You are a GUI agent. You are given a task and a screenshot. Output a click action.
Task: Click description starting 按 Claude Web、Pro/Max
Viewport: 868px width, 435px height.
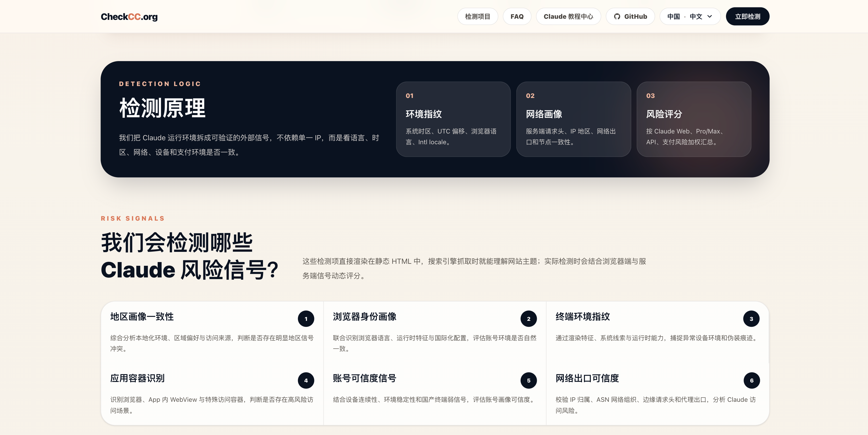point(686,137)
